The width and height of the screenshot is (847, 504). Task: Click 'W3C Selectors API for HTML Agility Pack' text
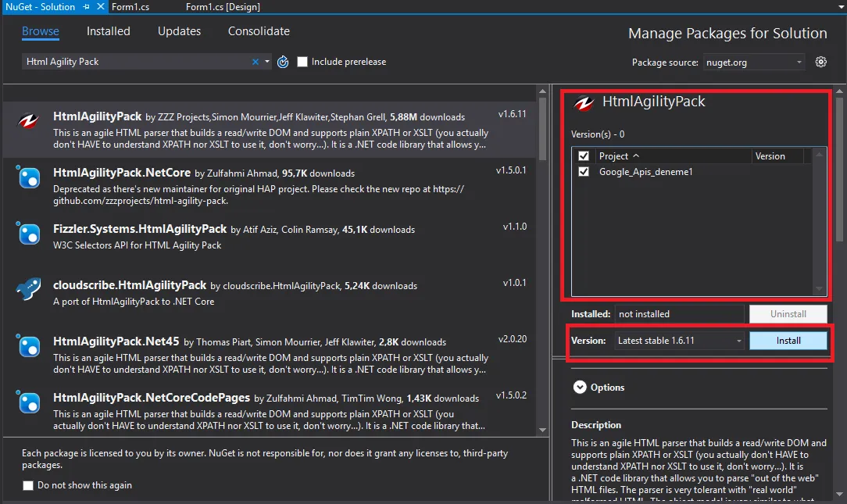[138, 245]
